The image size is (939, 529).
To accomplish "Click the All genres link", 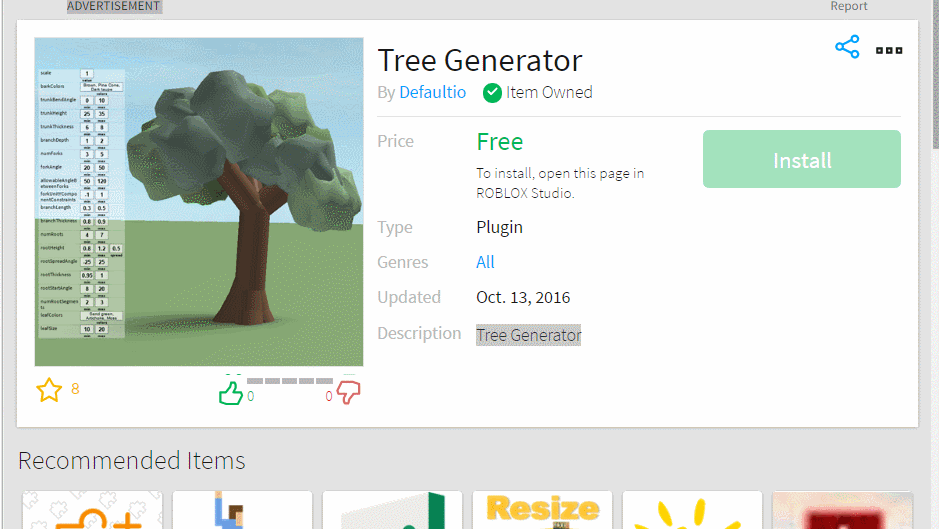I will point(485,262).
